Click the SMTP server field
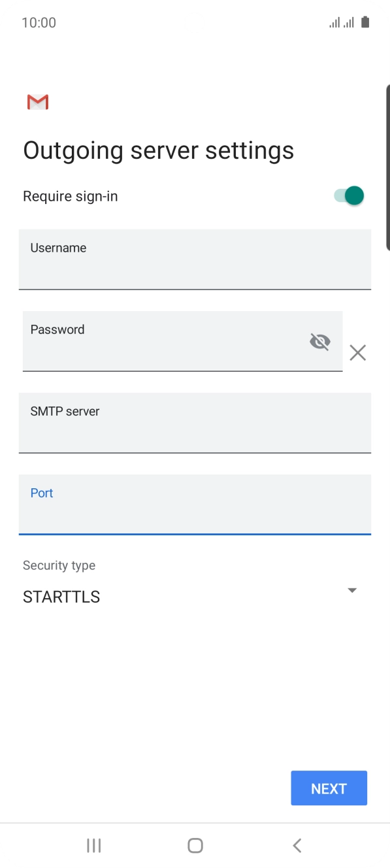Screen dimensions: 390x868 click(x=195, y=423)
